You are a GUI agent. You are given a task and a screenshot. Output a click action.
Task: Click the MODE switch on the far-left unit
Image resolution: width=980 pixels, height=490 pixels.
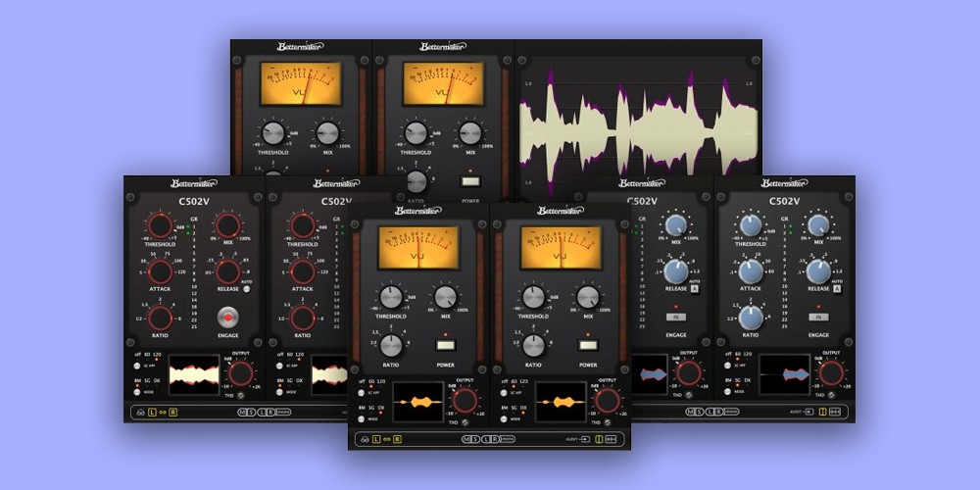136,390
